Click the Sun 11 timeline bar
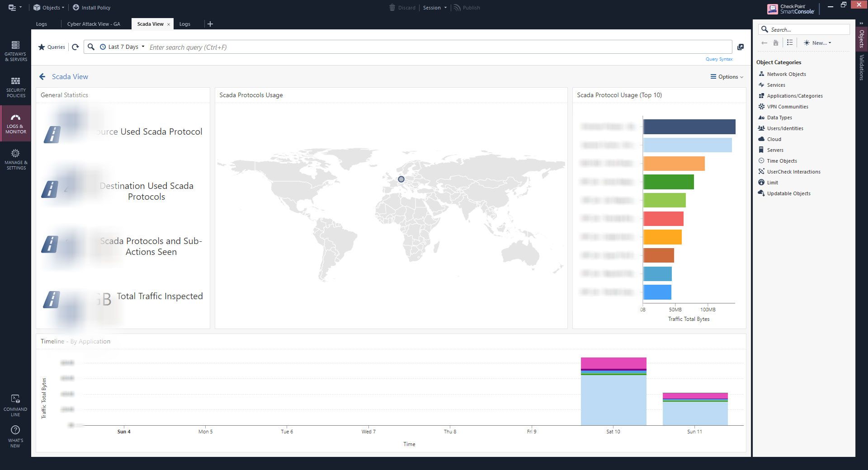The image size is (868, 470). (x=695, y=409)
